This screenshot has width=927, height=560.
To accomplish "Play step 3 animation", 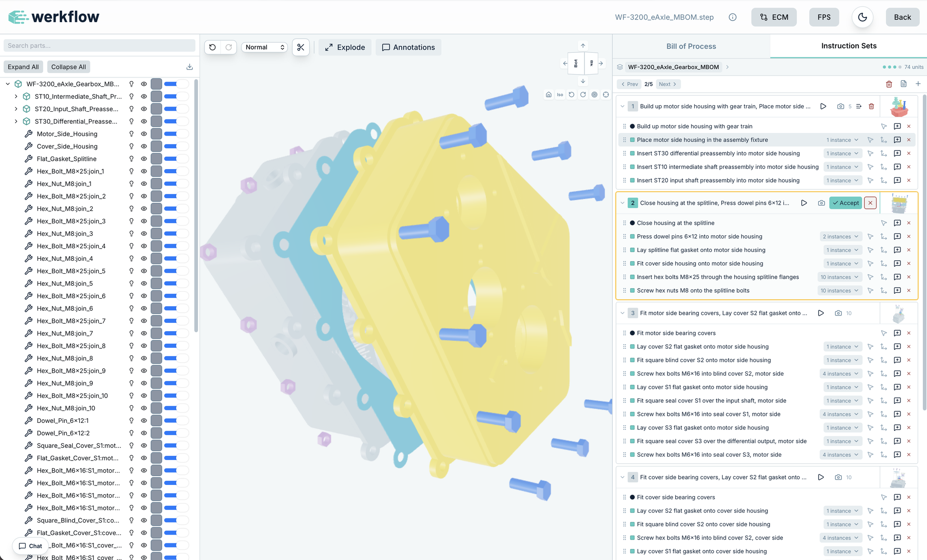I will [821, 313].
